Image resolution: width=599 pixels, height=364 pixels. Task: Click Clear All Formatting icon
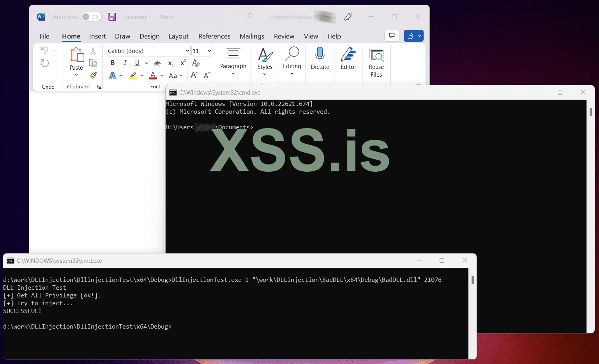tap(196, 63)
